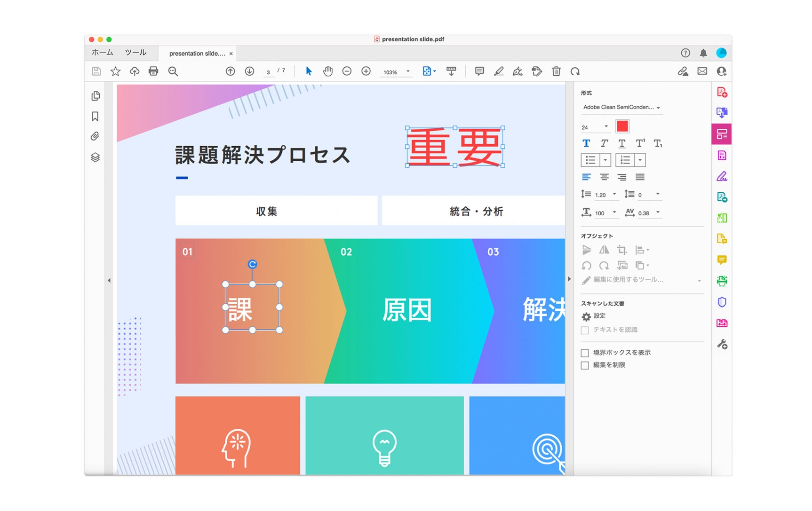Align text left

click(586, 177)
